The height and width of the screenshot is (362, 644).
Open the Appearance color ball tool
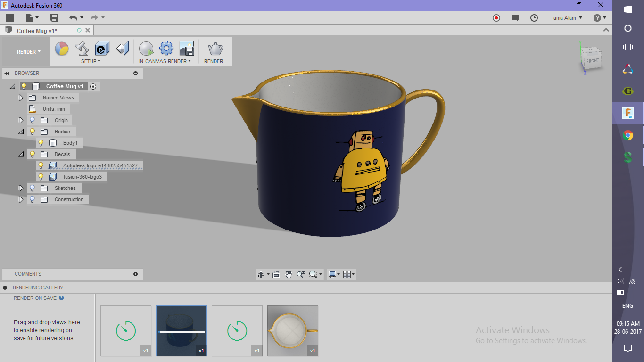(62, 49)
